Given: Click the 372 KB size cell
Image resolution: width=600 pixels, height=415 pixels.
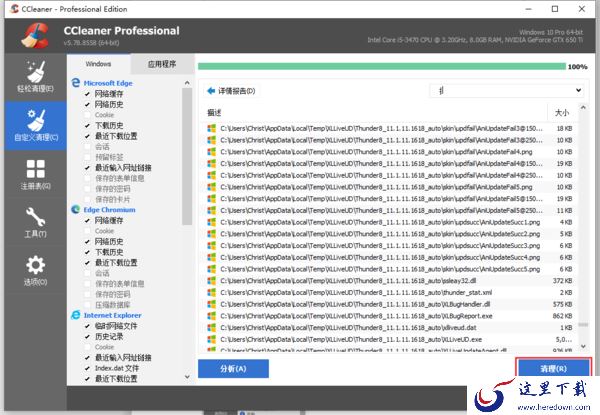Looking at the screenshot, I should pos(562,281).
